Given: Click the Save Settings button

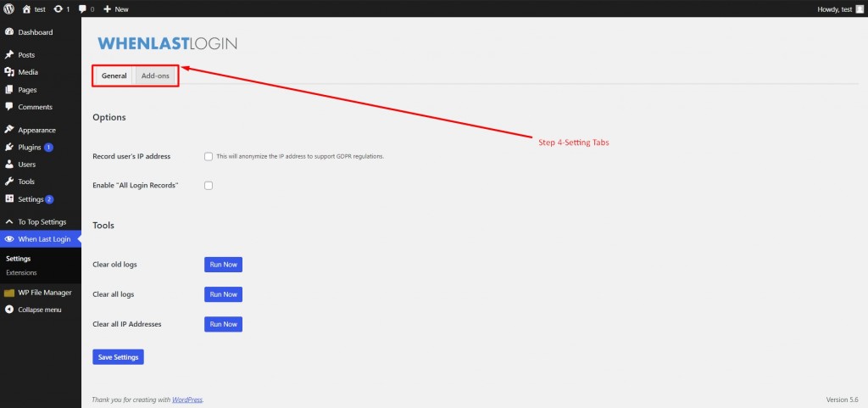Looking at the screenshot, I should point(118,357).
